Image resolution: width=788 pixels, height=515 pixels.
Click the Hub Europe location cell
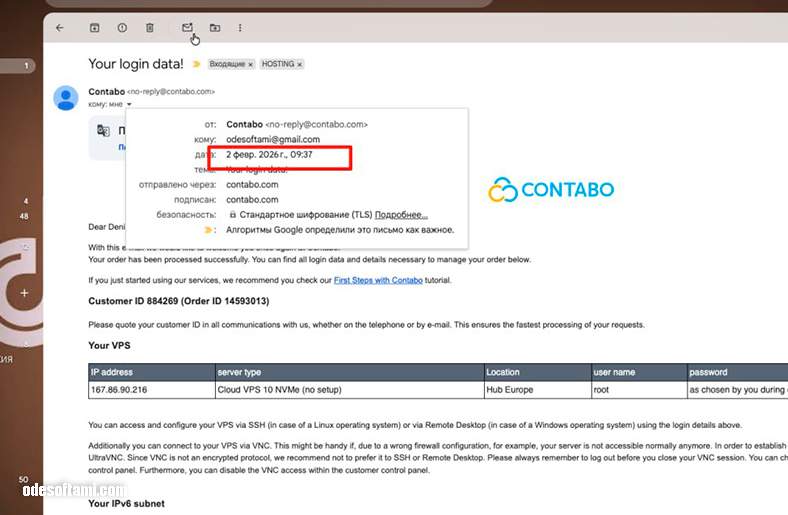coord(538,390)
